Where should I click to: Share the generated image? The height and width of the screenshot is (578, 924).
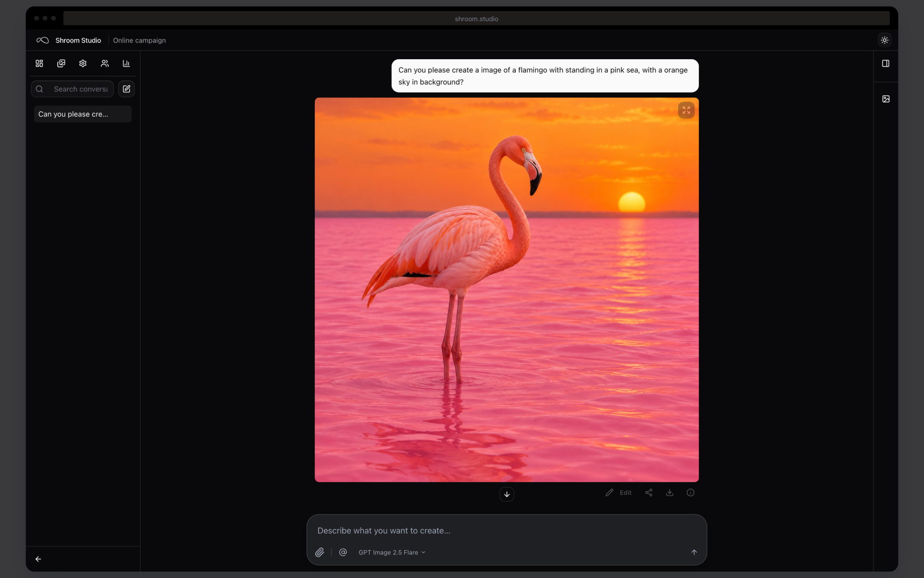tap(649, 492)
